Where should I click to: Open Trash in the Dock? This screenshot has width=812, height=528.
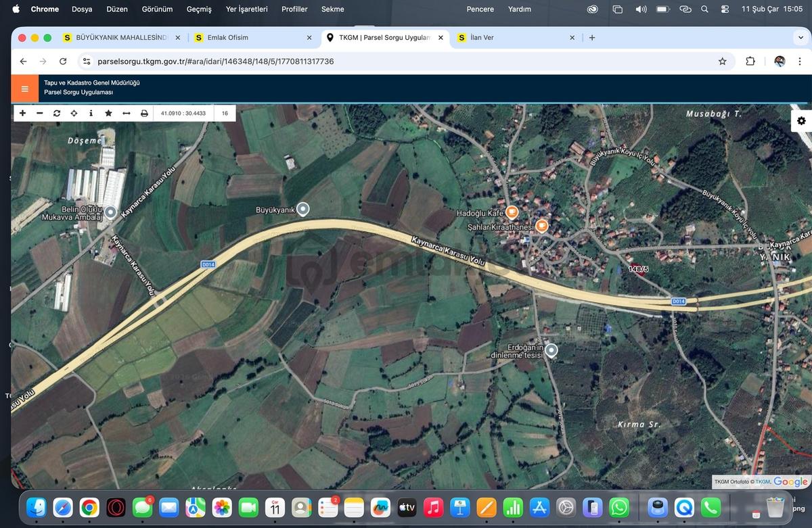(x=775, y=507)
